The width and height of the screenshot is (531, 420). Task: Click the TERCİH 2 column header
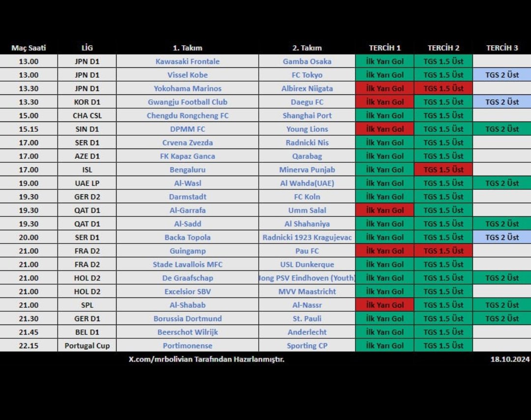click(x=443, y=48)
